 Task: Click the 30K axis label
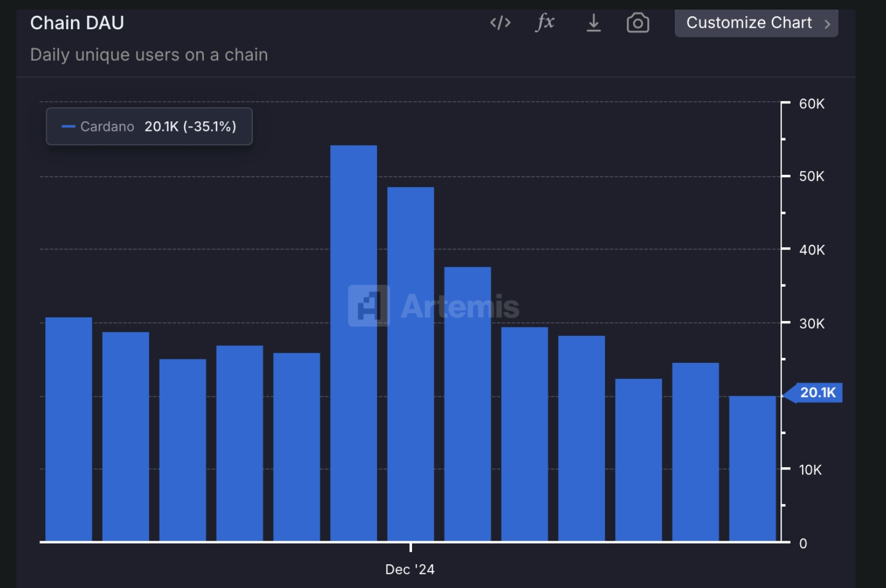pyautogui.click(x=812, y=324)
